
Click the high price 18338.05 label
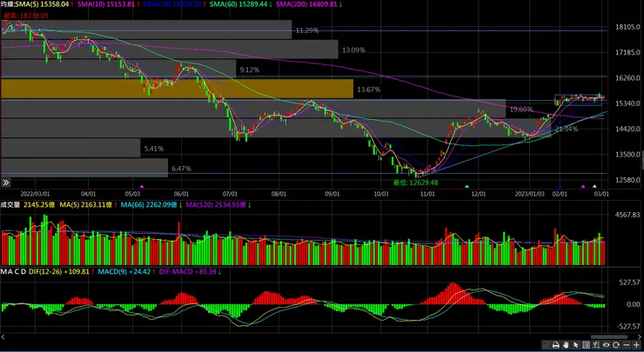(x=26, y=16)
